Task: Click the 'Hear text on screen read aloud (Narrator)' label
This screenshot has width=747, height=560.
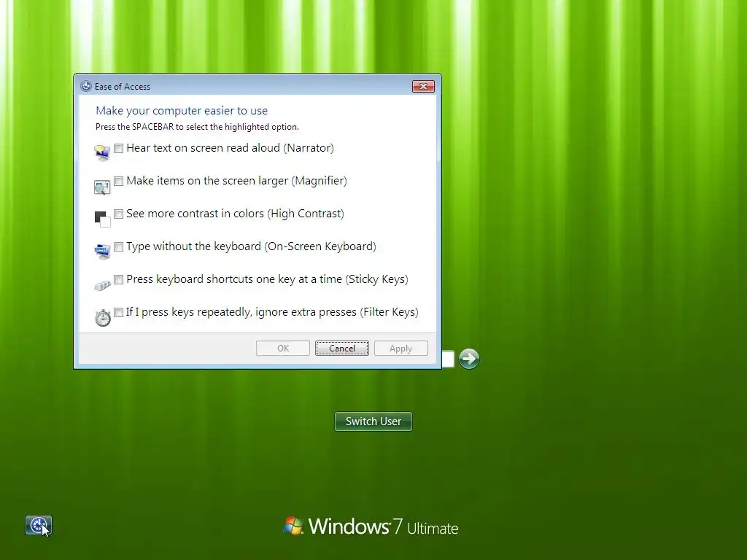Action: pos(230,148)
